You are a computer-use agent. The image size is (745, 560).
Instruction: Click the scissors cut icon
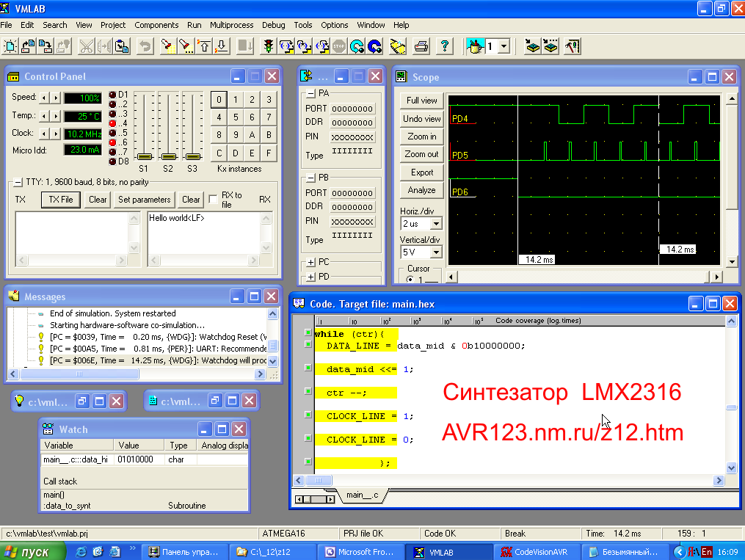(86, 46)
